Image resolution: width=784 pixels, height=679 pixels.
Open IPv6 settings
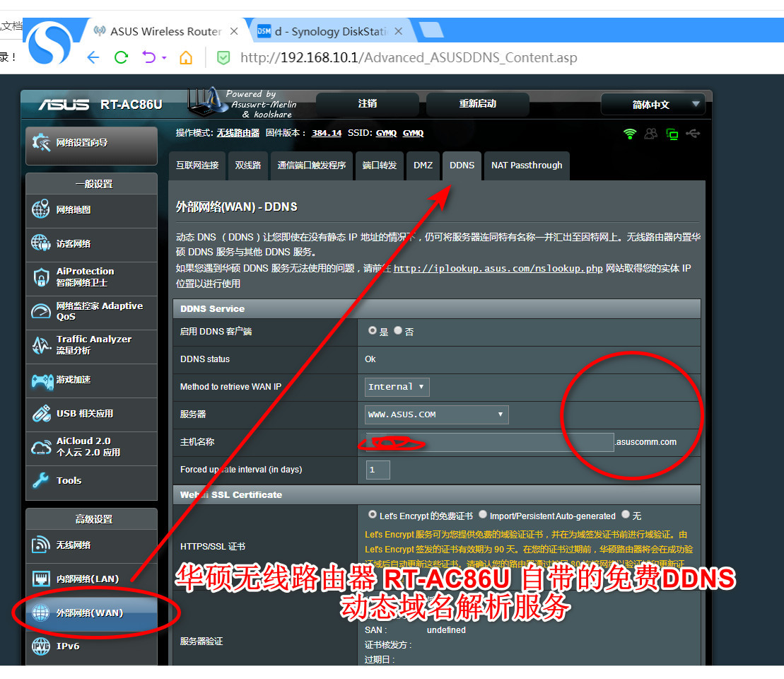[x=91, y=647]
